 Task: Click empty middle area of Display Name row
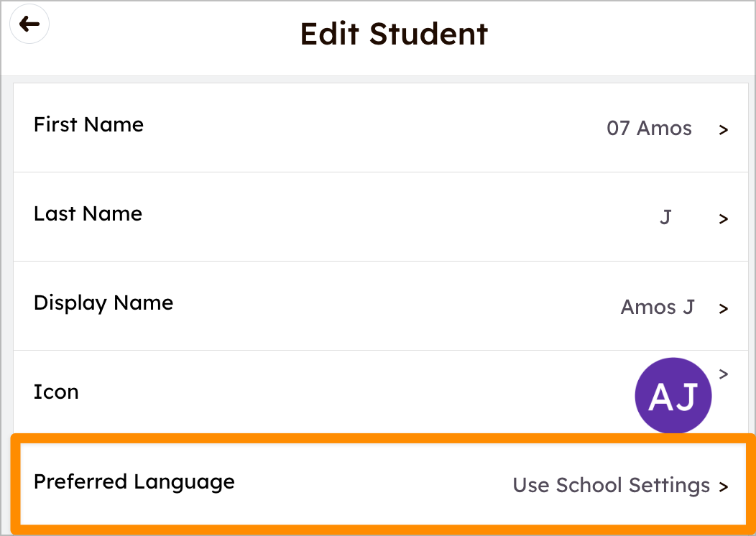pos(359,306)
